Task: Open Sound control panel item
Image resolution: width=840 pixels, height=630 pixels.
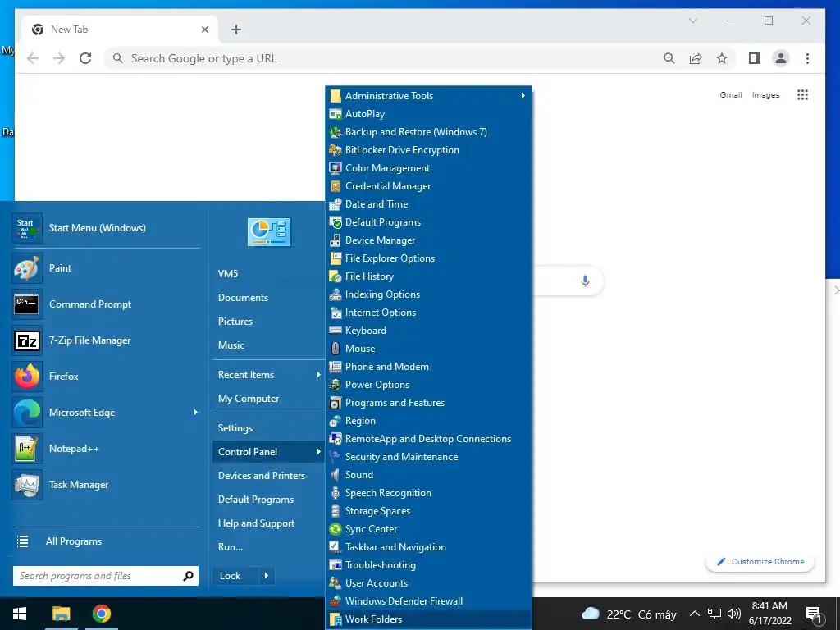Action: click(x=428, y=475)
